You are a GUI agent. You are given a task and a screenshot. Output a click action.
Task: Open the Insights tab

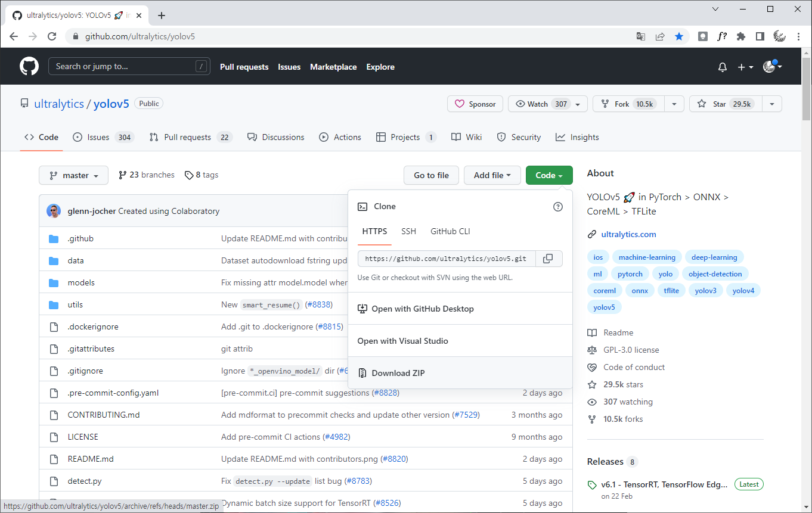click(577, 137)
